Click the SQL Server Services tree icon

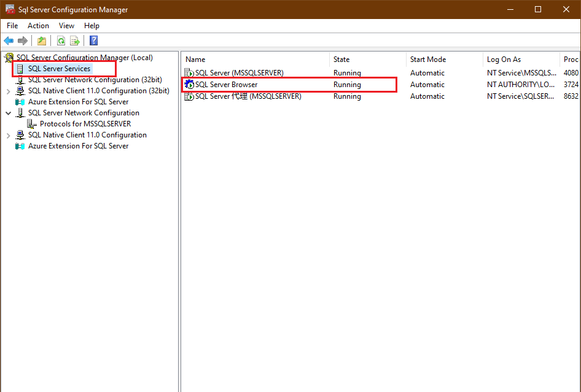(20, 69)
